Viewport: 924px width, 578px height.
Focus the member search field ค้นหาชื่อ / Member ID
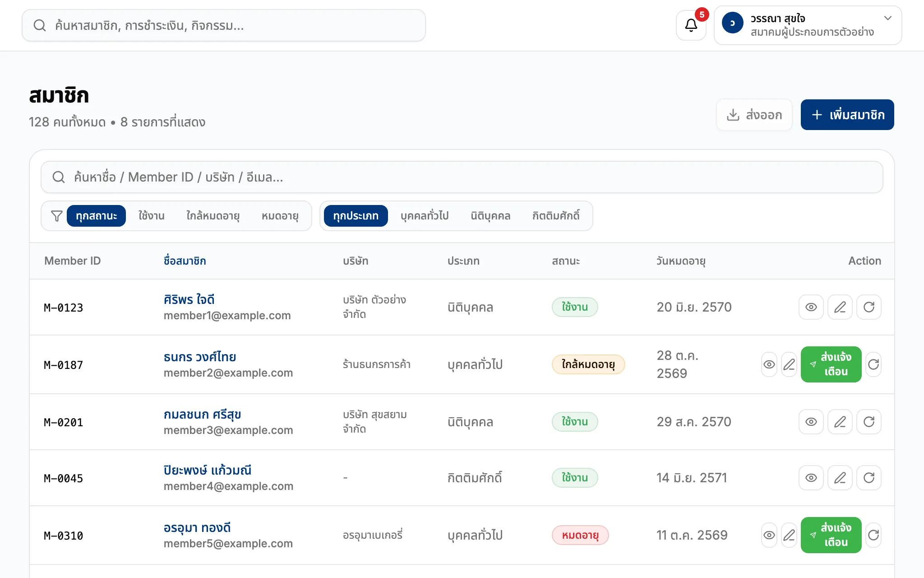pos(462,177)
